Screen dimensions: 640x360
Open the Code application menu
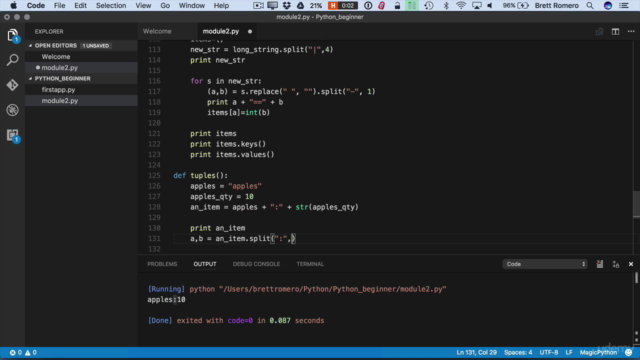36,5
